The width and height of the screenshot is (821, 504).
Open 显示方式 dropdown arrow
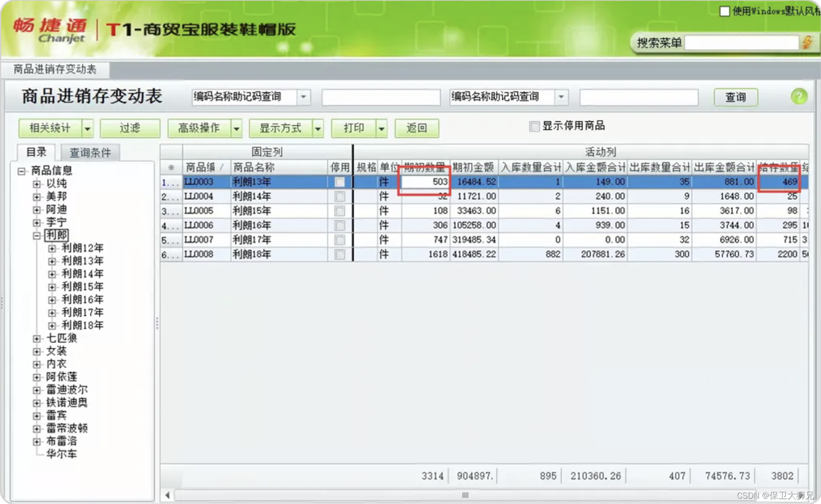coord(318,128)
